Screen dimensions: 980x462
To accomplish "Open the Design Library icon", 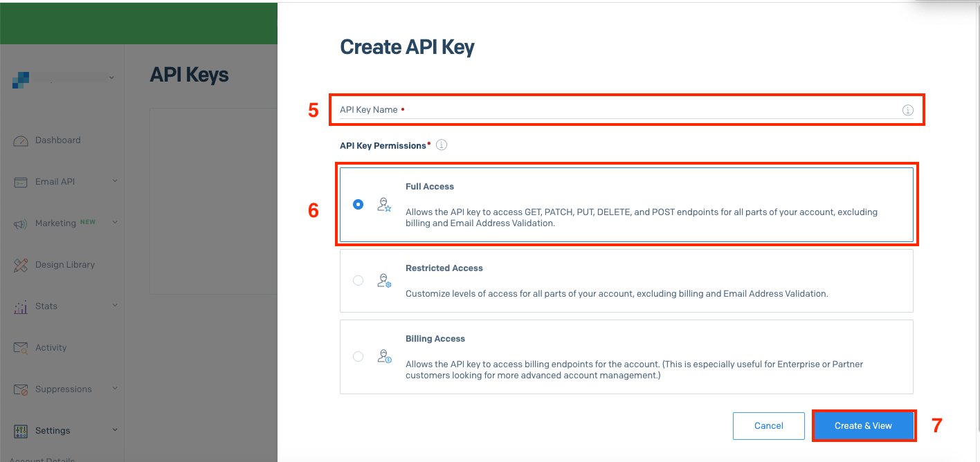I will click(x=21, y=264).
